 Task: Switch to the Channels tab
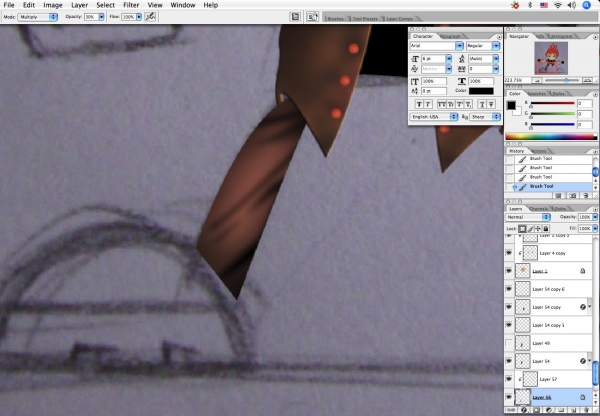(538, 209)
